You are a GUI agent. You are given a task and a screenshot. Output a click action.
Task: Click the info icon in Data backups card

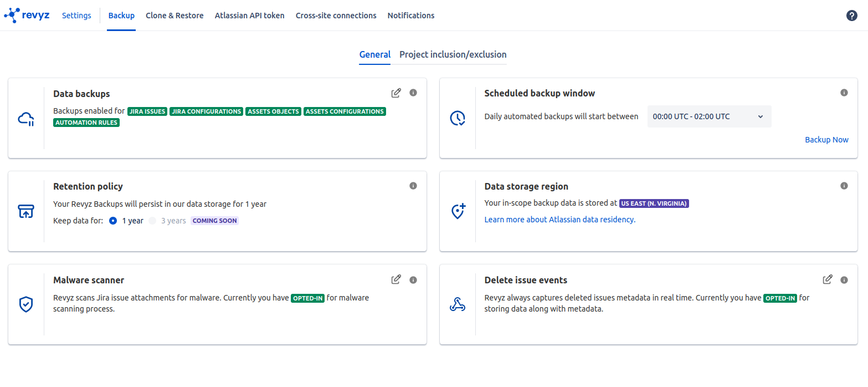(413, 93)
